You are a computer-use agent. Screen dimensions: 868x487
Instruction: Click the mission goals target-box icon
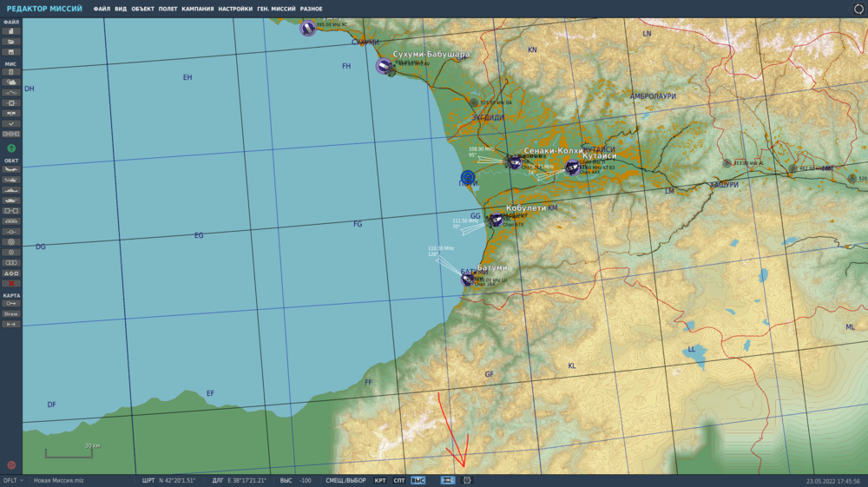pos(11,103)
